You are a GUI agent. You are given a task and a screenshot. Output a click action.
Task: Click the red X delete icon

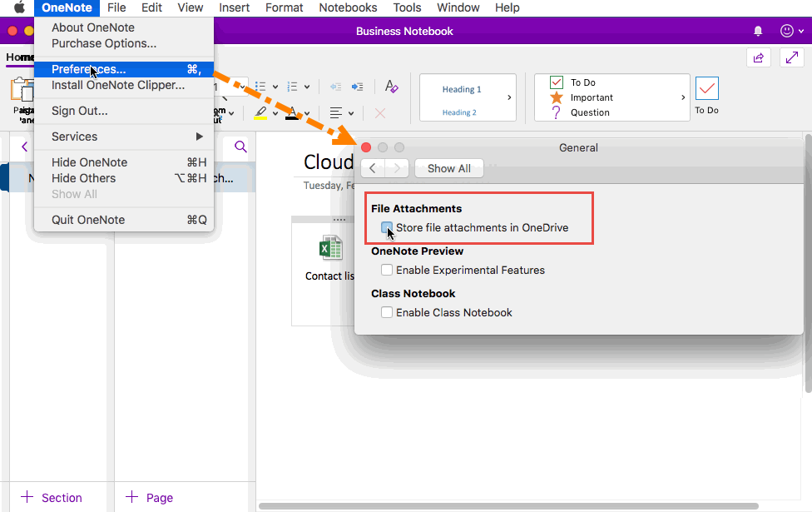pyautogui.click(x=380, y=113)
